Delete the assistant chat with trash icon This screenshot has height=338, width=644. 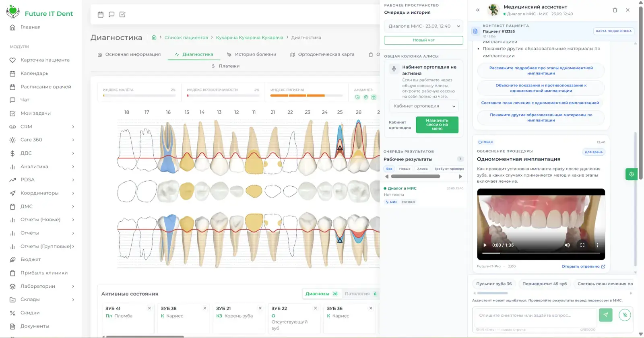pos(615,10)
